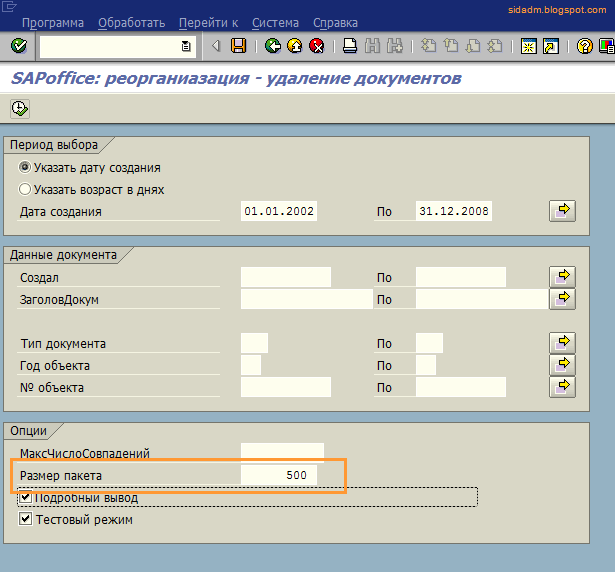Open multiple selection for Создал
615x572 pixels.
[562, 277]
